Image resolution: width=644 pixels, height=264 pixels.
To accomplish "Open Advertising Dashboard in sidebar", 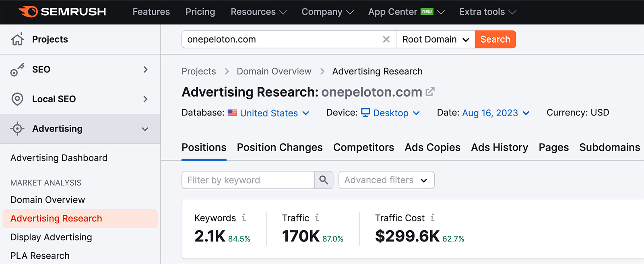I will point(59,158).
